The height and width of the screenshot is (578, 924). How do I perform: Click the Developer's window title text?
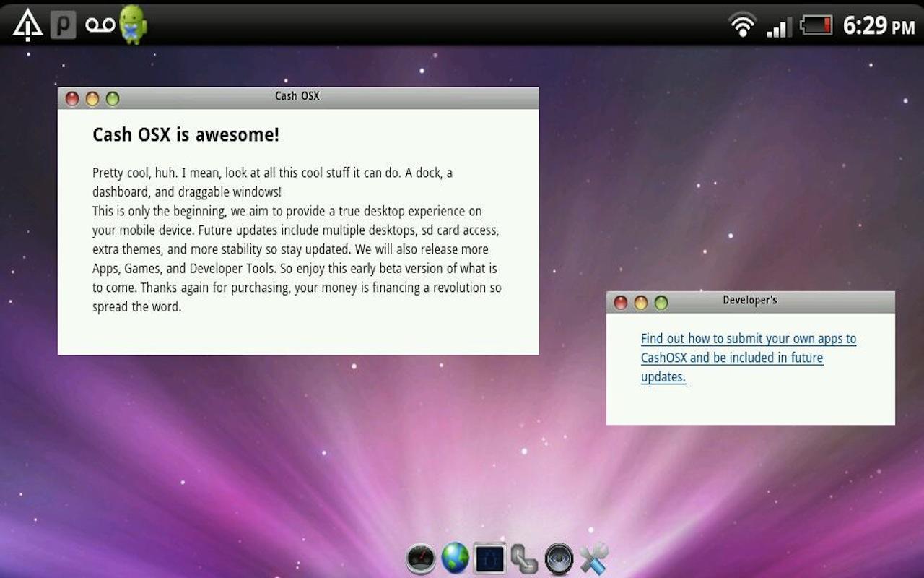[x=750, y=300]
